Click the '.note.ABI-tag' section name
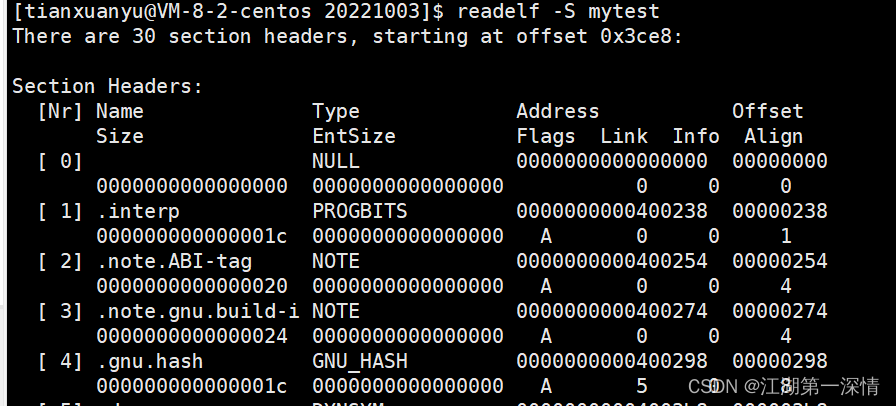This screenshot has height=406, width=896. pos(174,261)
